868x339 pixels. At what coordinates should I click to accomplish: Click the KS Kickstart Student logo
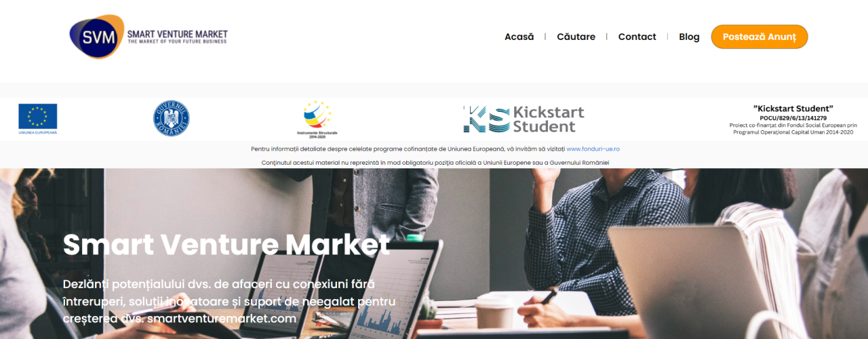point(524,119)
